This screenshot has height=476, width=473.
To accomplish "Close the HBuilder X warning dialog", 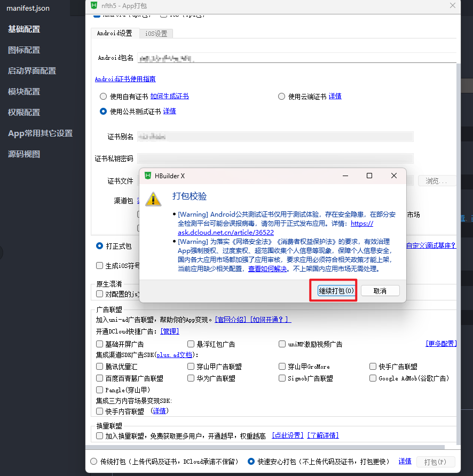I will (393, 176).
